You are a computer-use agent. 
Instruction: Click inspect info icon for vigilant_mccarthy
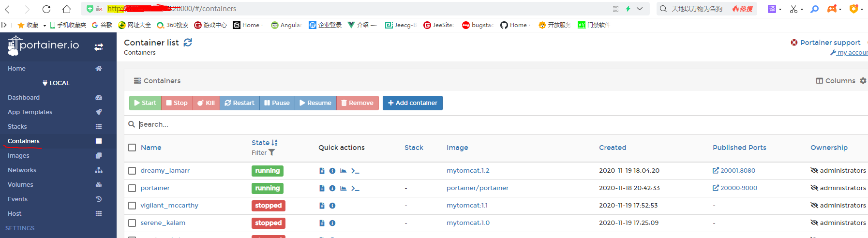point(332,206)
